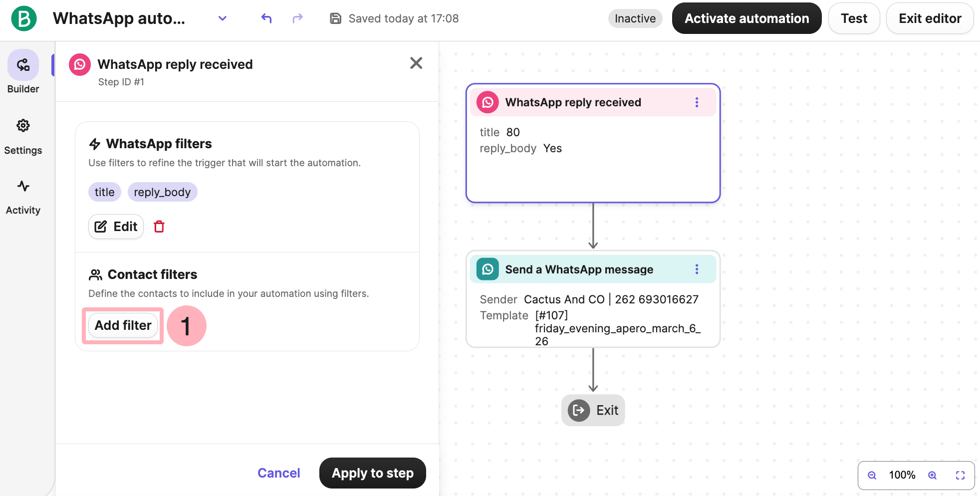The height and width of the screenshot is (496, 980).
Task: Fit the workflow to screen
Action: [960, 475]
